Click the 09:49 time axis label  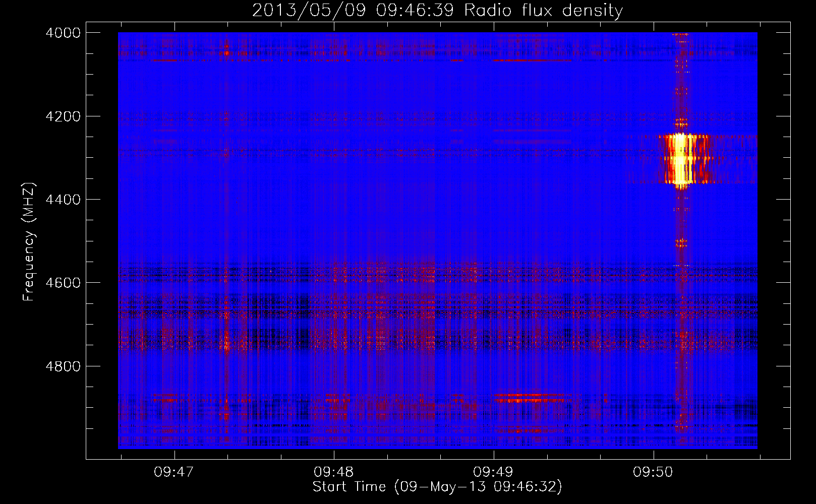click(x=493, y=472)
